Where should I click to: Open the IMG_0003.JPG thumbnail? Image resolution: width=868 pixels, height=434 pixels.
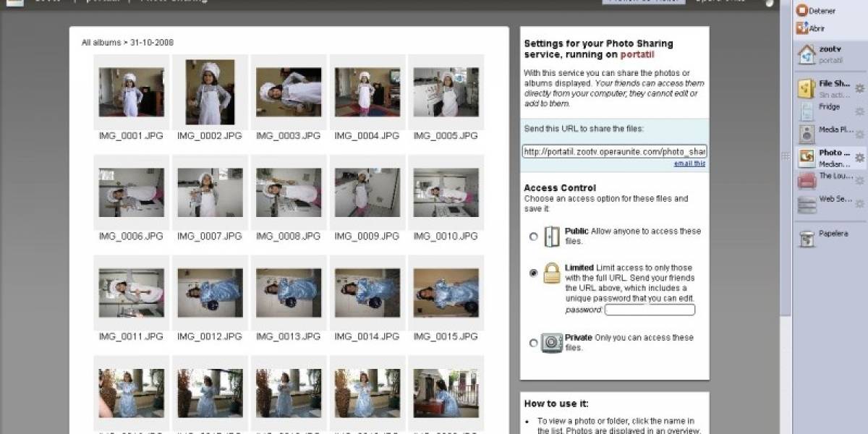click(289, 93)
